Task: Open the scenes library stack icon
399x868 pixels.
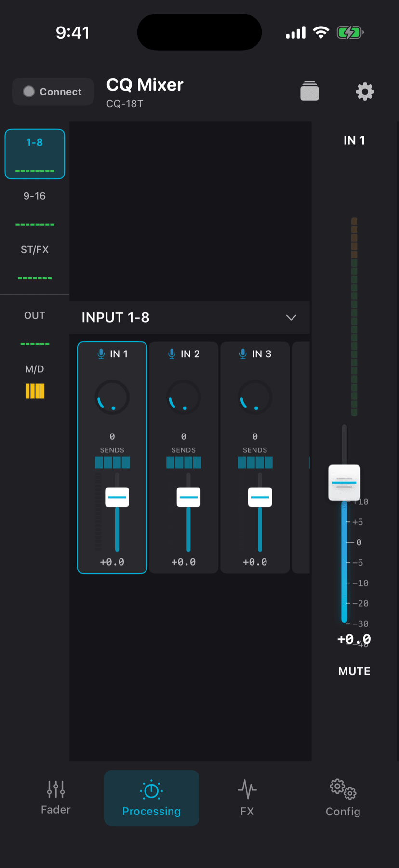Action: pyautogui.click(x=309, y=91)
